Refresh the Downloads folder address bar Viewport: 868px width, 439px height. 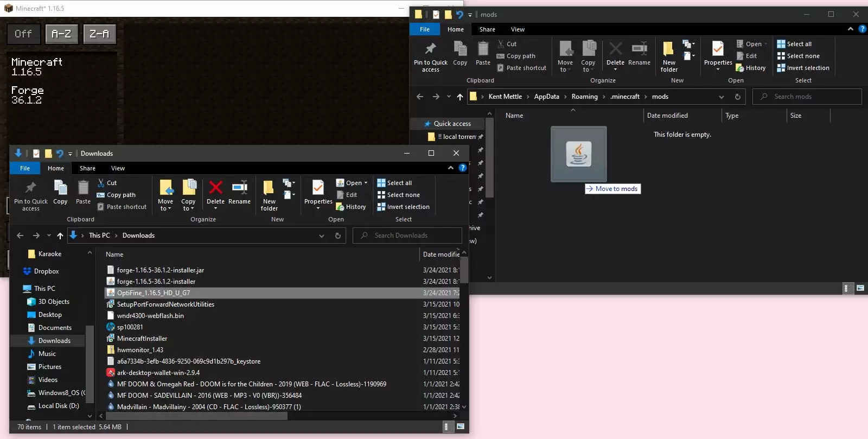tap(338, 236)
